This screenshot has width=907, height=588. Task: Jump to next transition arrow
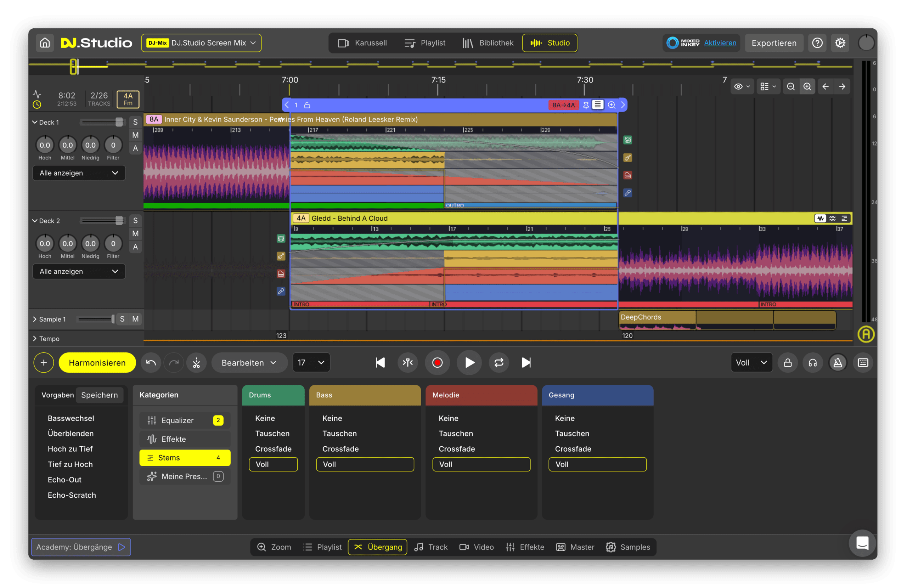[x=842, y=86]
